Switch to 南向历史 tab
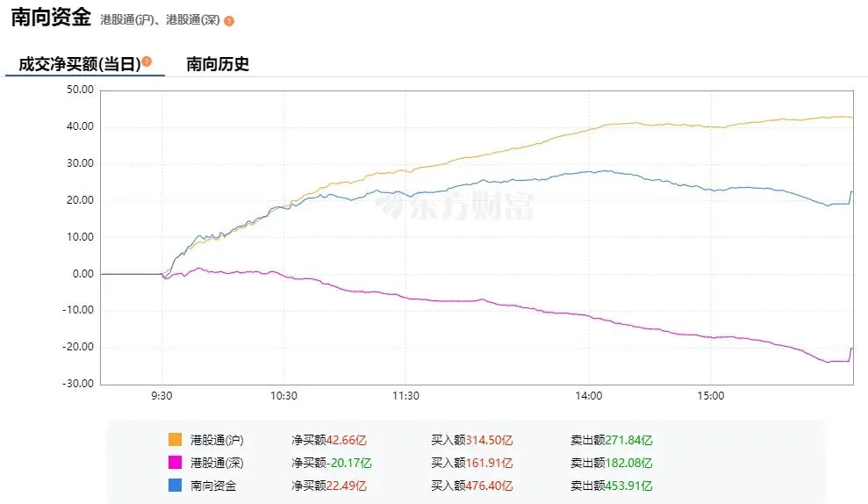This screenshot has height=504, width=868. (218, 64)
